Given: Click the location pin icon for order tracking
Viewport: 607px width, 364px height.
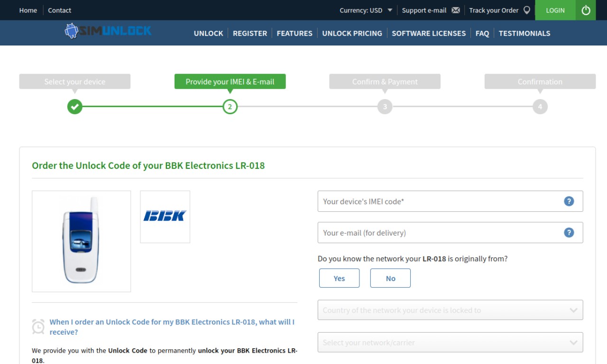Looking at the screenshot, I should [x=527, y=10].
